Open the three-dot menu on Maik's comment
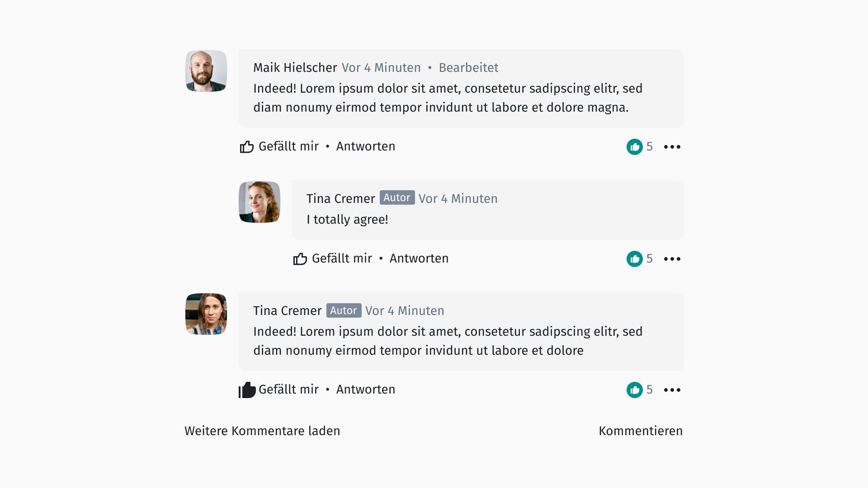The image size is (868, 488). coord(672,147)
